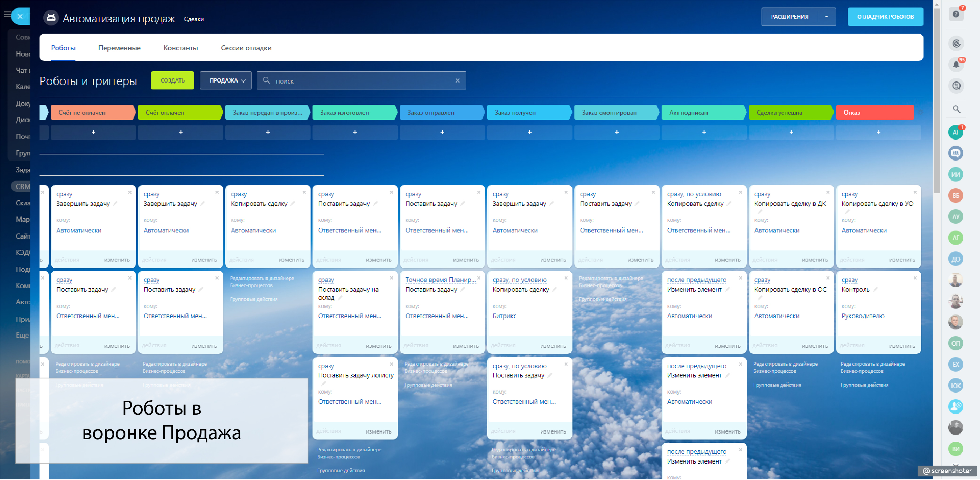Close the slider with blue X button
The height and width of the screenshot is (480, 980).
click(x=20, y=16)
